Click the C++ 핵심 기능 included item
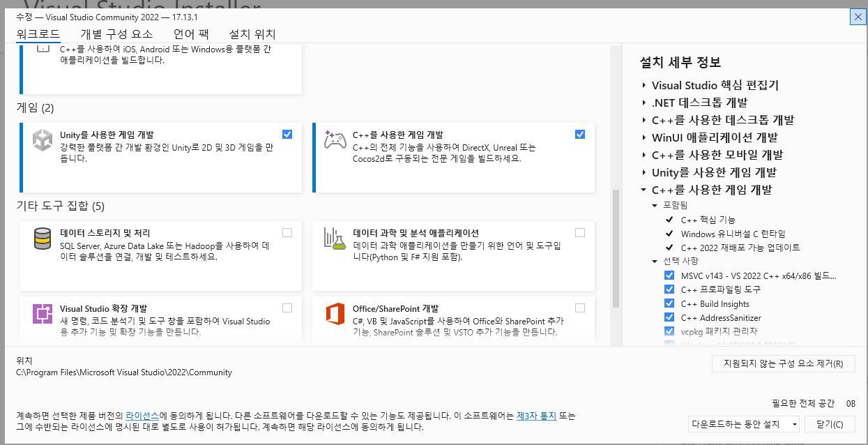 [708, 220]
